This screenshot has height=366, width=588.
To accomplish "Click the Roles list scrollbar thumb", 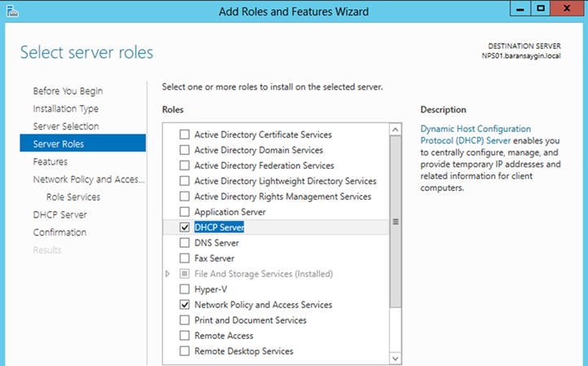I will [395, 222].
